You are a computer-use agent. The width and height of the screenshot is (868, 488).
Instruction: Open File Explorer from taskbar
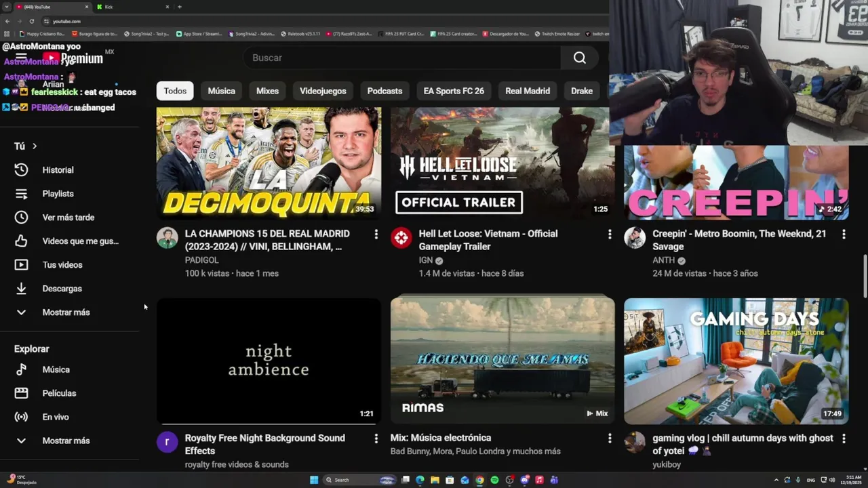click(435, 480)
